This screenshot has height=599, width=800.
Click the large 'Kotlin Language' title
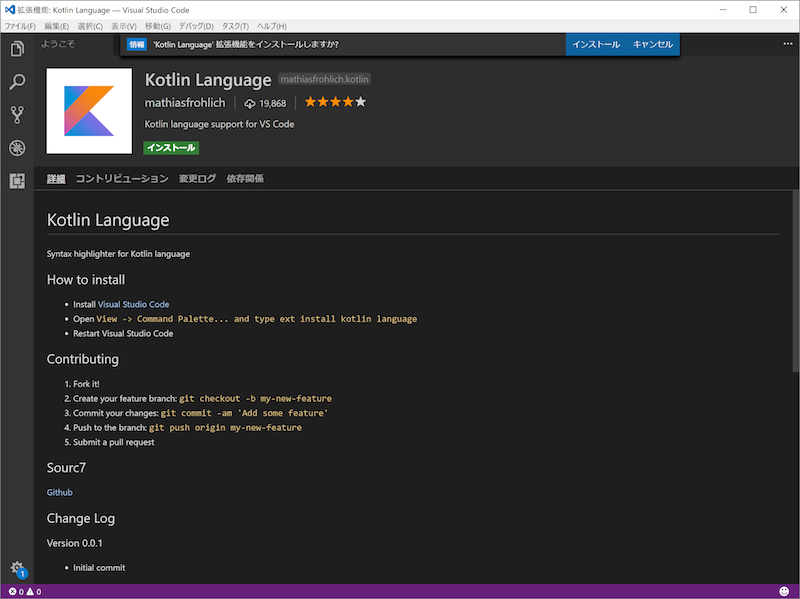click(208, 80)
